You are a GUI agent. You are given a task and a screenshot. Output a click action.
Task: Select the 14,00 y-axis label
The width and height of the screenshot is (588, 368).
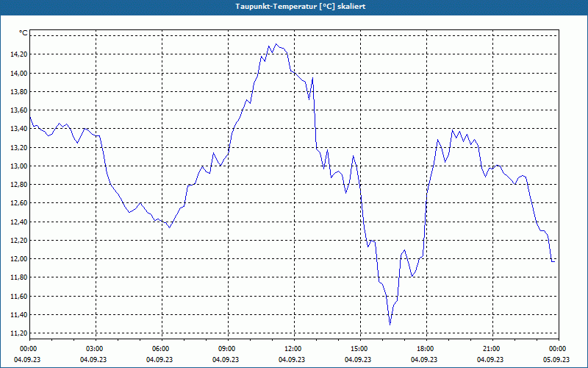click(x=19, y=73)
